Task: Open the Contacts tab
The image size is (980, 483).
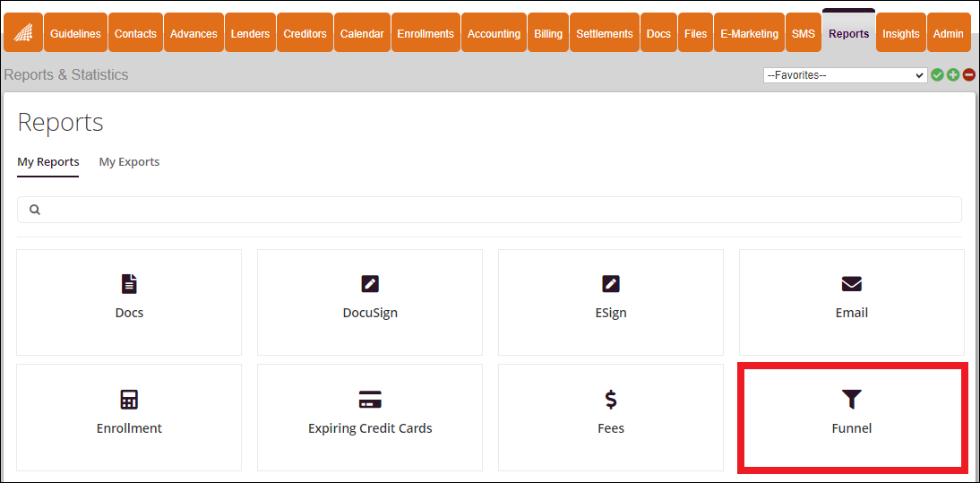Action: pos(135,32)
